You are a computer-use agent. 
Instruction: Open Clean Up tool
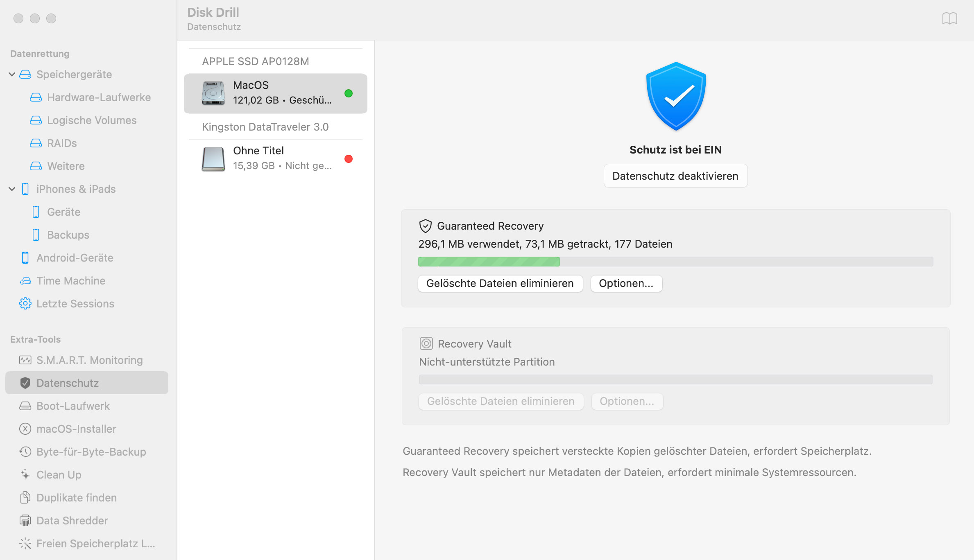tap(58, 474)
